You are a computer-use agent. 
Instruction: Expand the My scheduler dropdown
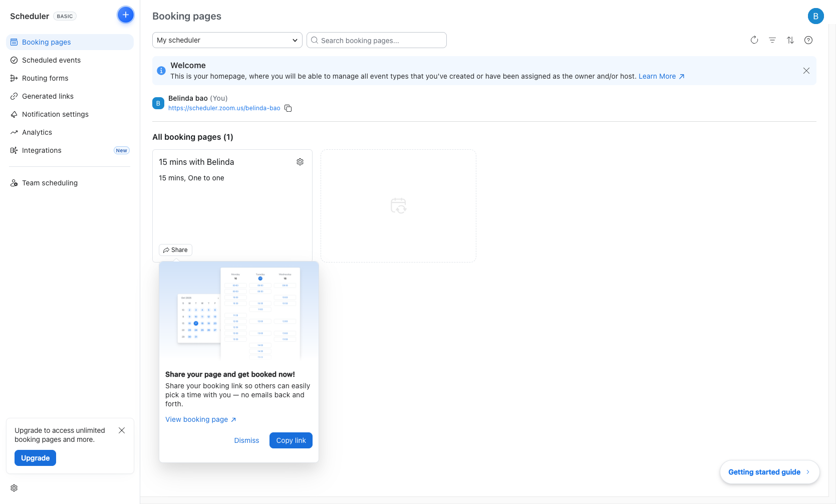tap(227, 40)
